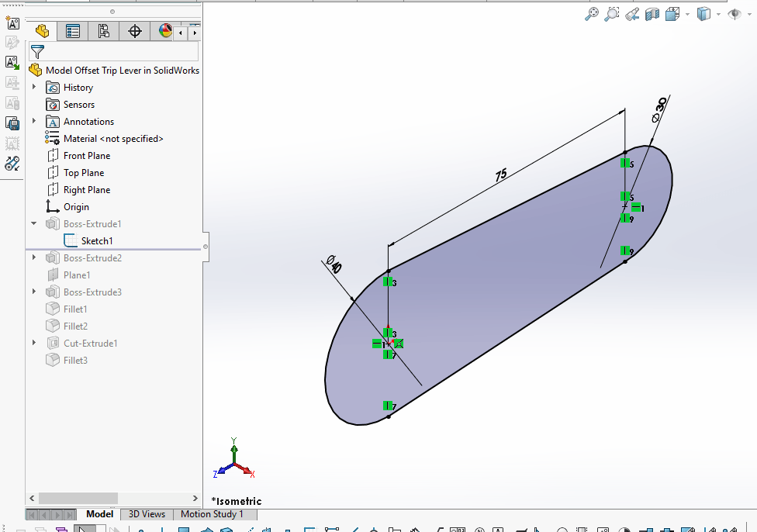This screenshot has width=757, height=532.
Task: Open the DisplayManager color wheel tab
Action: click(x=164, y=31)
